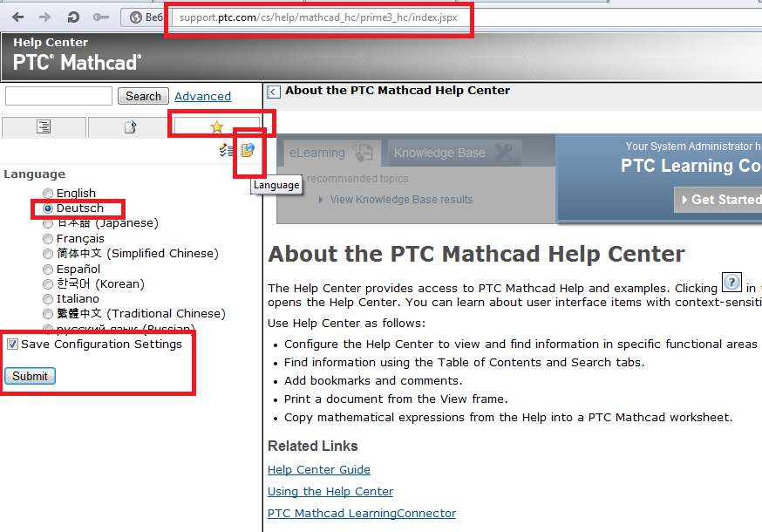
Task: Click the 'Related Links' heading text
Action: [x=312, y=446]
